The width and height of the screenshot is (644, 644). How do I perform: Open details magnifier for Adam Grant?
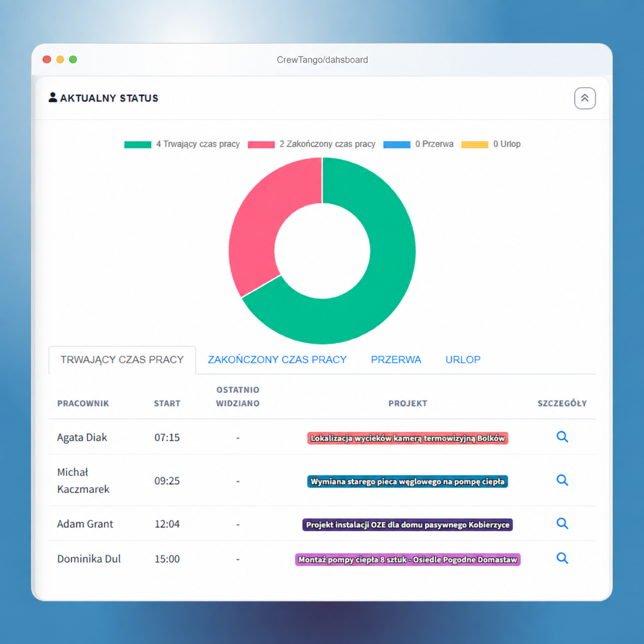point(562,523)
